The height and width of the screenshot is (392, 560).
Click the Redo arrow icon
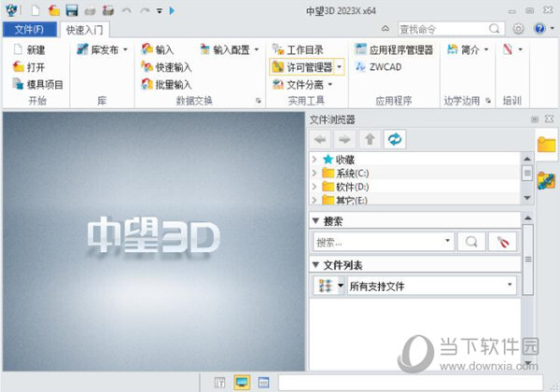coord(145,10)
